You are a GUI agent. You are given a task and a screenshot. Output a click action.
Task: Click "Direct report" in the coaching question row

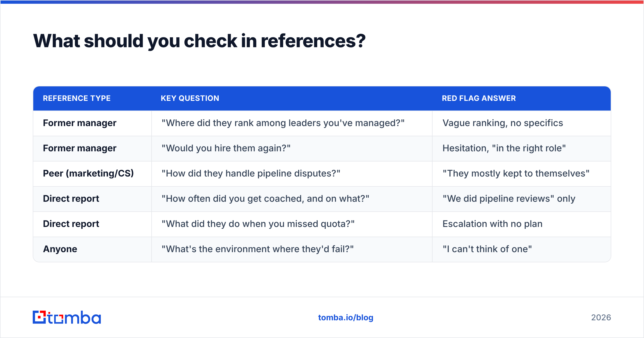tap(71, 199)
